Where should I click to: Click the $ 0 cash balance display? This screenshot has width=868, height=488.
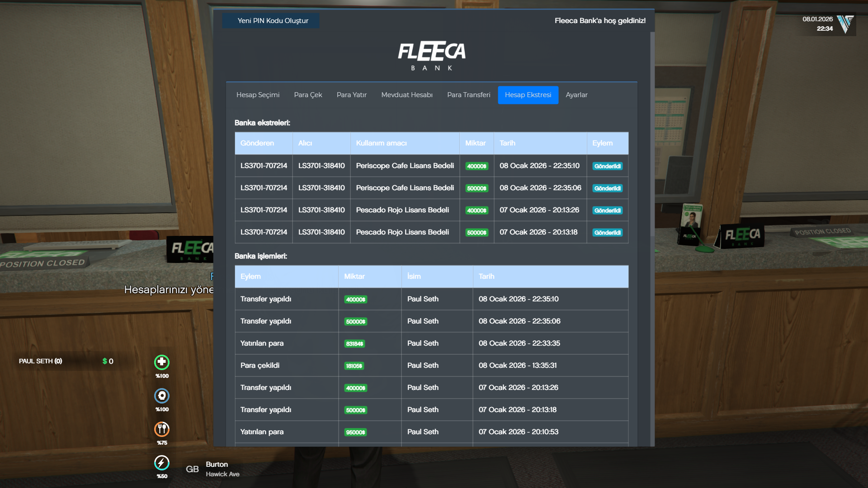[108, 361]
